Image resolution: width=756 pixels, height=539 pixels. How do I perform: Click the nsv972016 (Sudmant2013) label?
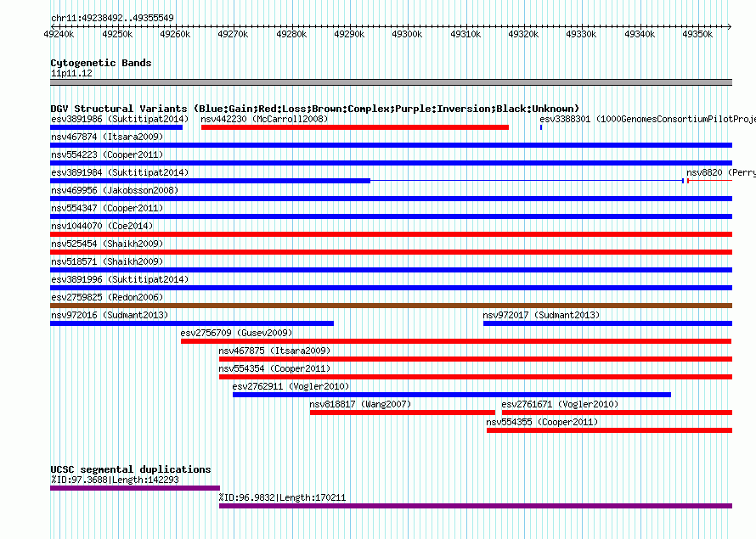pos(110,315)
